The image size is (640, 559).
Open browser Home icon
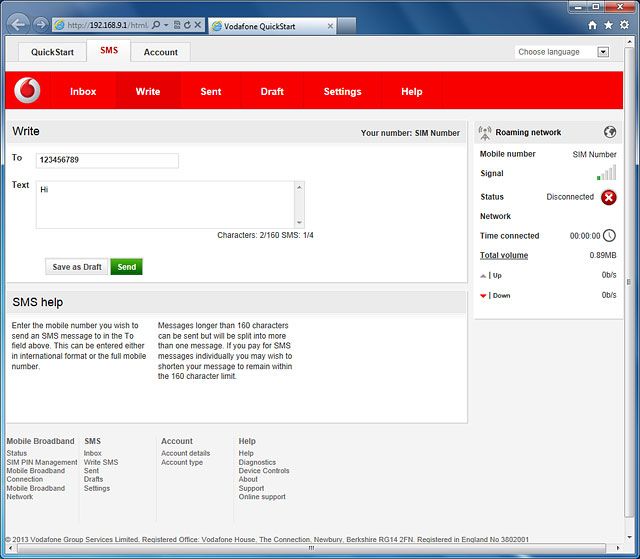pos(593,24)
